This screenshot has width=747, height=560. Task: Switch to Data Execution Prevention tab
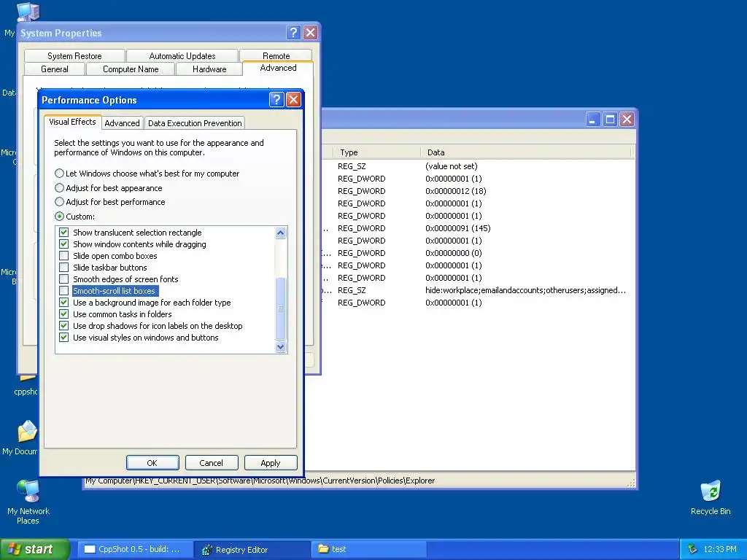click(195, 122)
